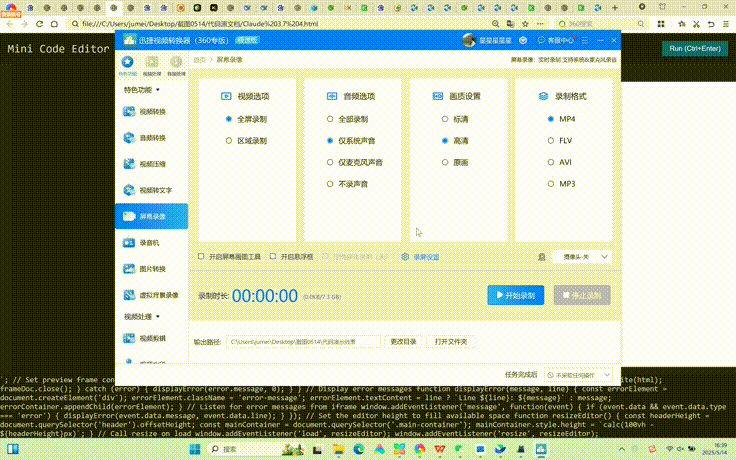Open 视频转换 in the sidebar
736x460 pixels.
pyautogui.click(x=151, y=110)
